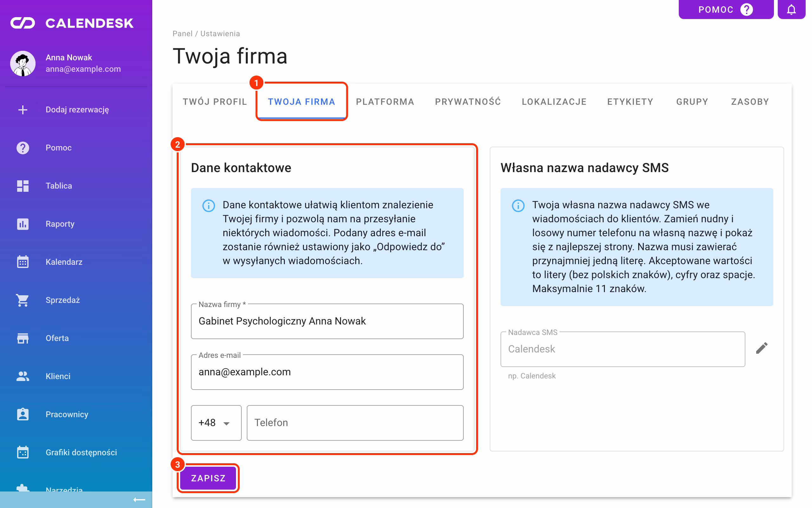Open the Kalendarz calendar icon
Viewport: 812px width, 508px height.
[23, 262]
